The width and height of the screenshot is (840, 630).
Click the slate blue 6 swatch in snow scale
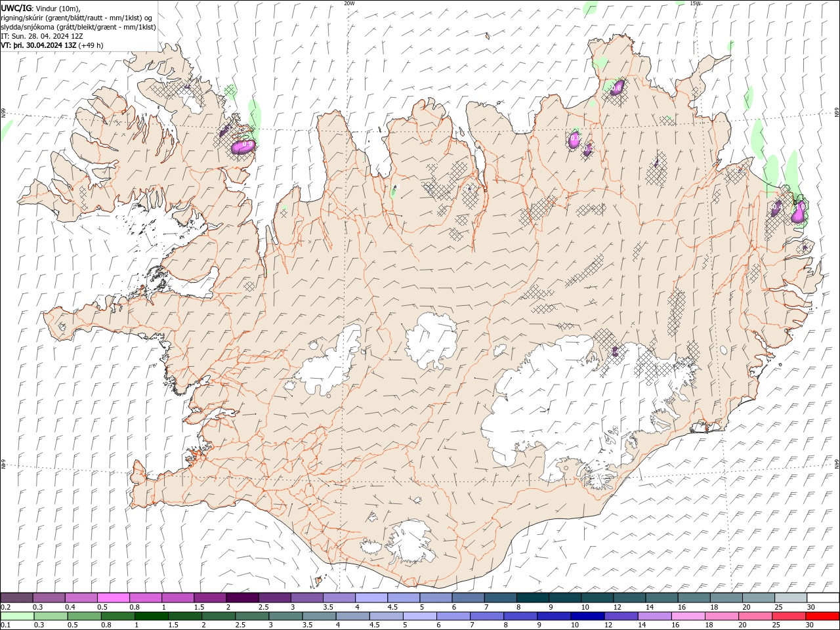point(467,598)
